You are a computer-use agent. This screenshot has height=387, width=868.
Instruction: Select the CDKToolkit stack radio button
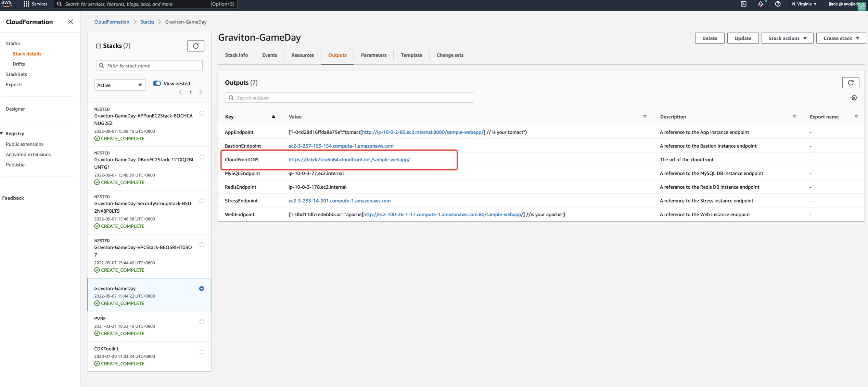tap(202, 352)
